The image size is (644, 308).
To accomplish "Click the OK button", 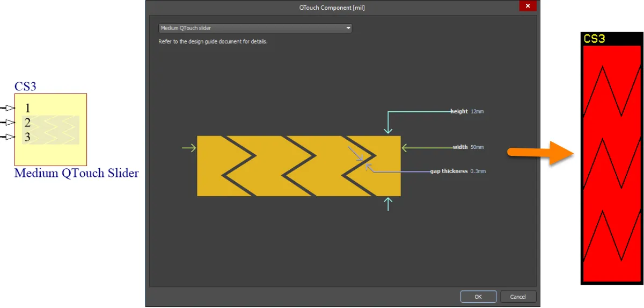I will coord(478,297).
